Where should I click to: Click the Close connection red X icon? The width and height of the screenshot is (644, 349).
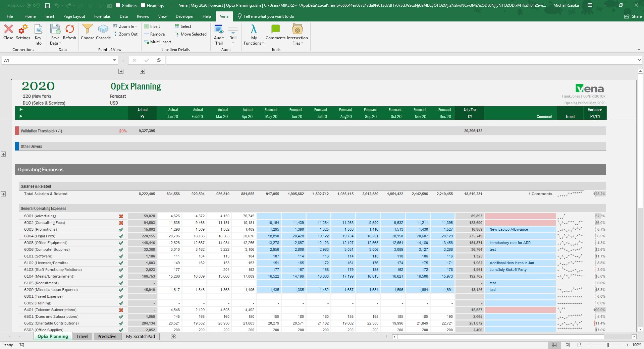(8, 30)
